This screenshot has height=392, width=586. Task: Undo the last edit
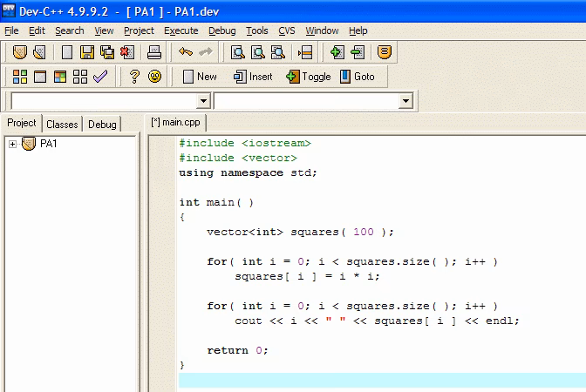(x=186, y=52)
